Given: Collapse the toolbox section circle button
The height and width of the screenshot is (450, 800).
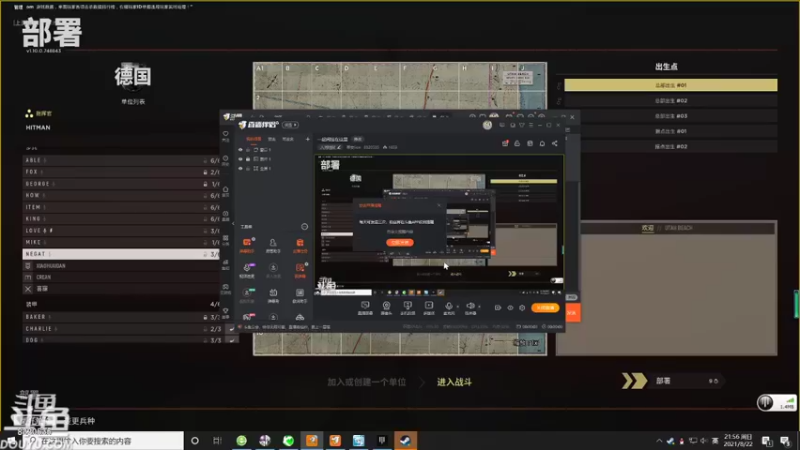Looking at the screenshot, I should 305,227.
